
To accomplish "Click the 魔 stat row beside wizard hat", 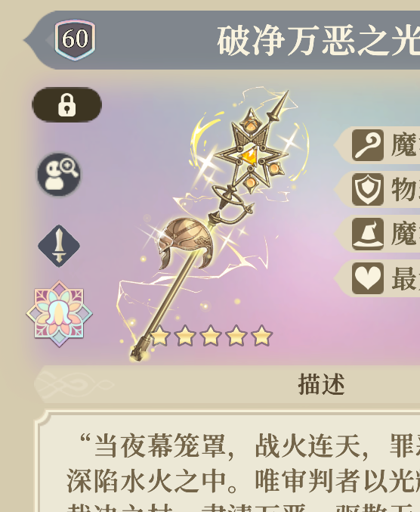I will point(377,234).
